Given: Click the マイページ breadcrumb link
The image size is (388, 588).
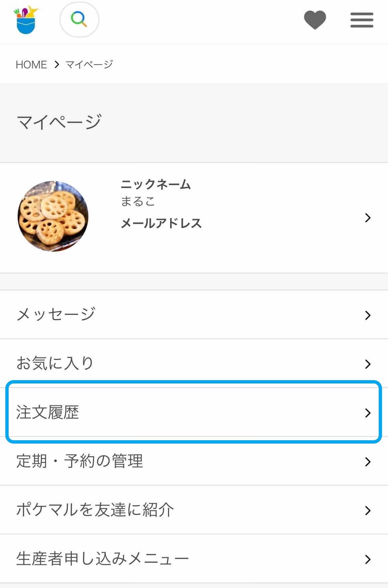Looking at the screenshot, I should coord(89,64).
